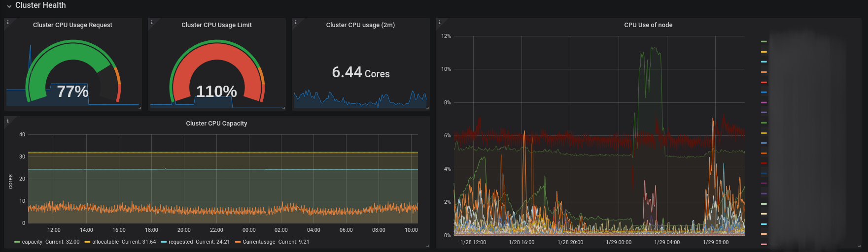Open info icon on Cluster CPU usage (2m) panel
This screenshot has width=868, height=252.
pyautogui.click(x=295, y=22)
